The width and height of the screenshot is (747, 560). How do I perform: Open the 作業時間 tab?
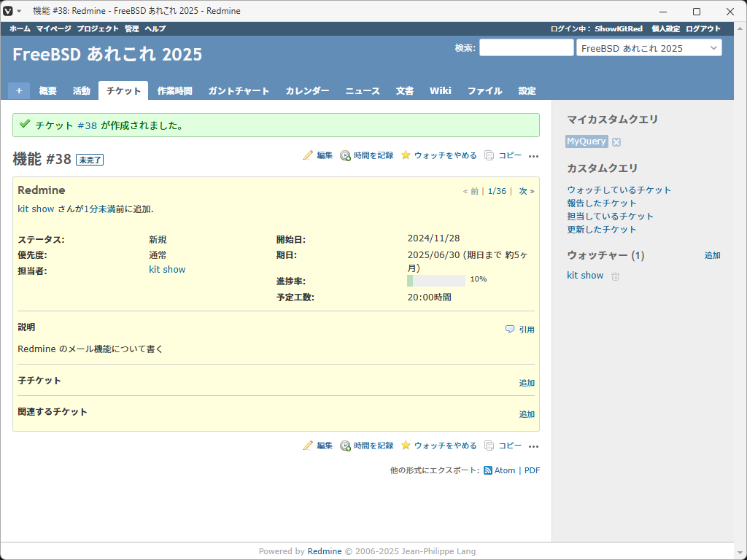pos(174,91)
